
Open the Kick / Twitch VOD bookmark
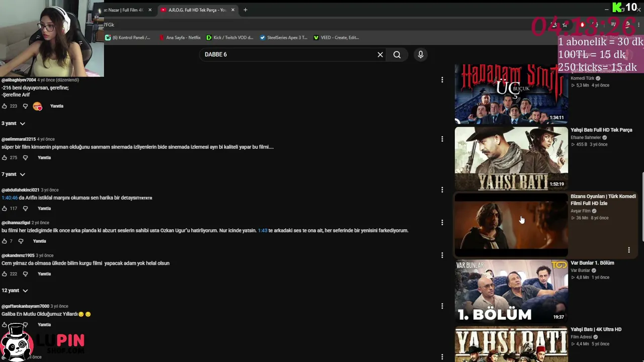coord(230,38)
